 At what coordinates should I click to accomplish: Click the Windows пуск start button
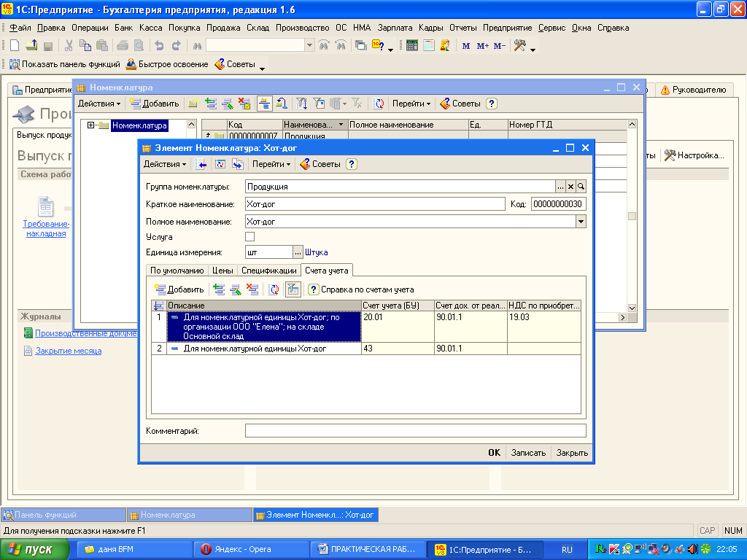click(x=34, y=549)
